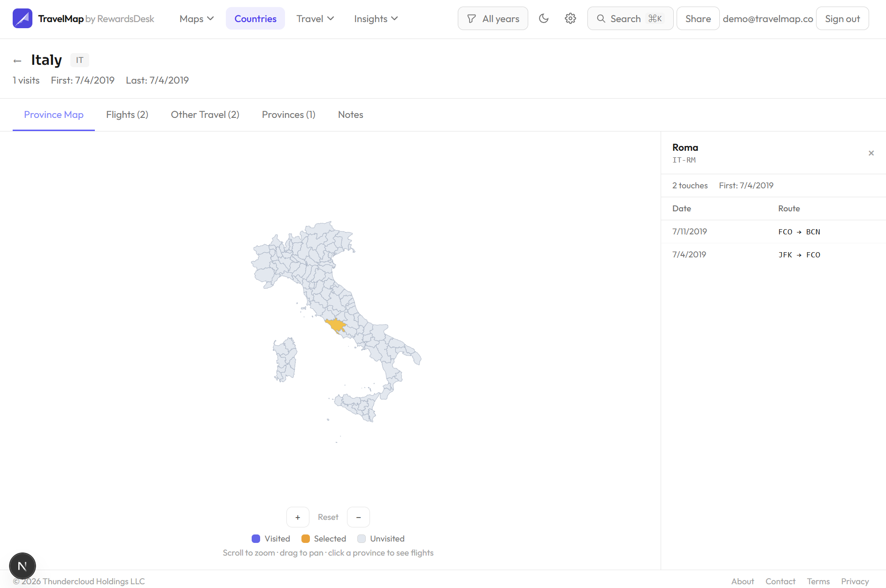This screenshot has height=588, width=886.
Task: Close the Roma details panel
Action: coord(871,153)
